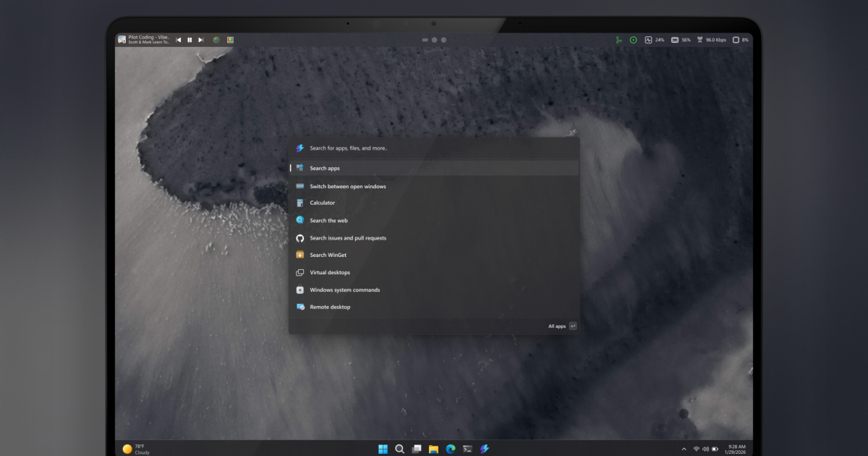Show hidden icons in system tray
Screen dimensions: 868x456
(x=684, y=449)
